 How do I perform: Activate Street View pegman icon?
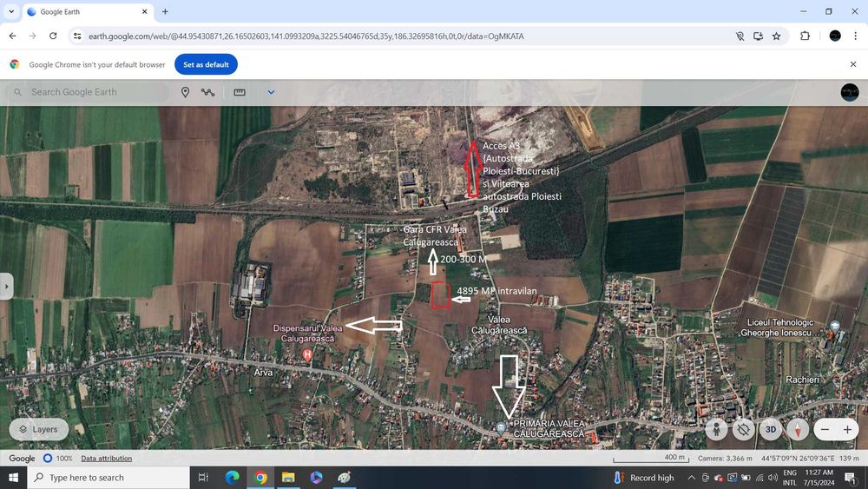716,429
